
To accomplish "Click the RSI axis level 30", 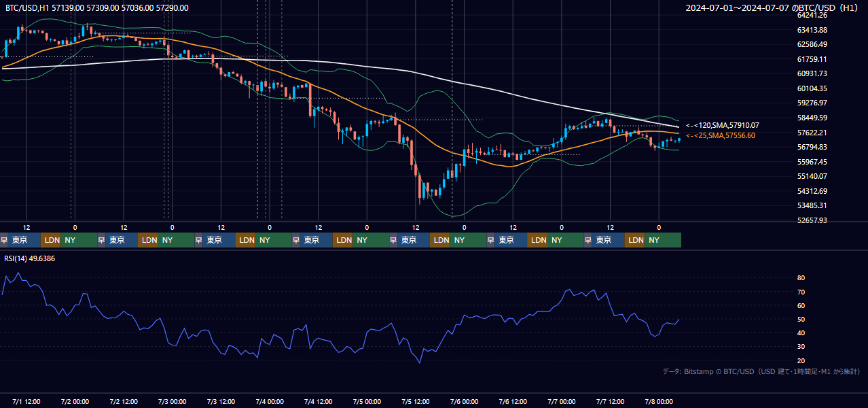I will [x=801, y=346].
